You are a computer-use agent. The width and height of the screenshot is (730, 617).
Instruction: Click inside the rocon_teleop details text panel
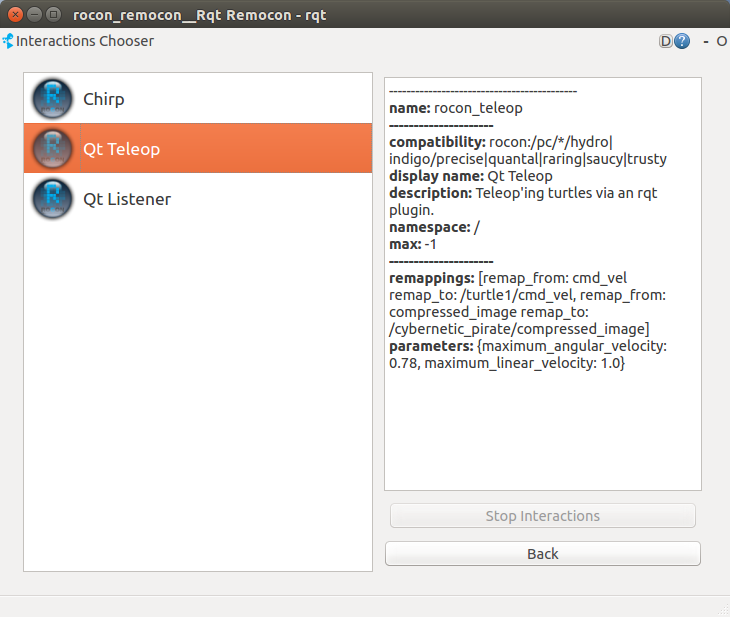click(x=542, y=430)
